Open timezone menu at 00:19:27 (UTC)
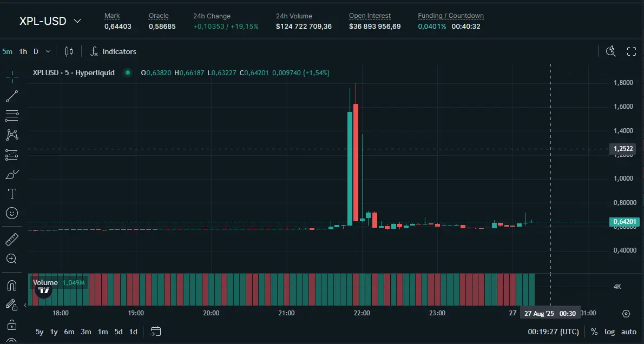Viewport: 644px width, 344px height. click(553, 332)
